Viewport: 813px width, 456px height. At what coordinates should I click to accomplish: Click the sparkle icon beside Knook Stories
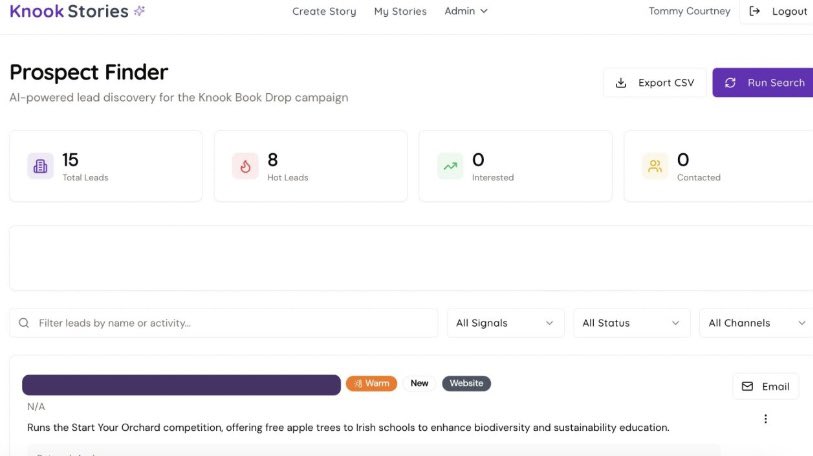pyautogui.click(x=139, y=10)
